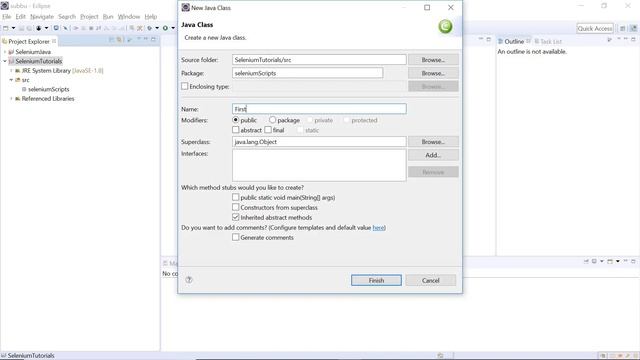Expand the SeleniumJava project node
Viewport: 640px width, 360px height.
5,52
